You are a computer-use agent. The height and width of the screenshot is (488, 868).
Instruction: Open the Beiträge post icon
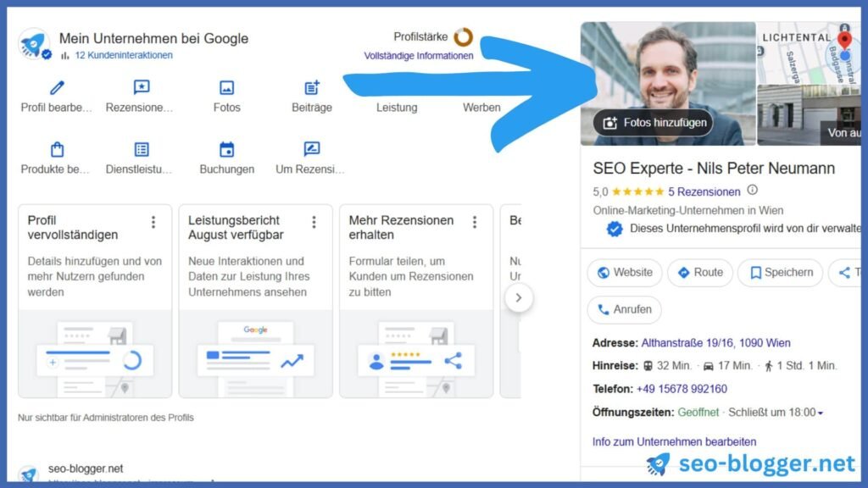(312, 87)
